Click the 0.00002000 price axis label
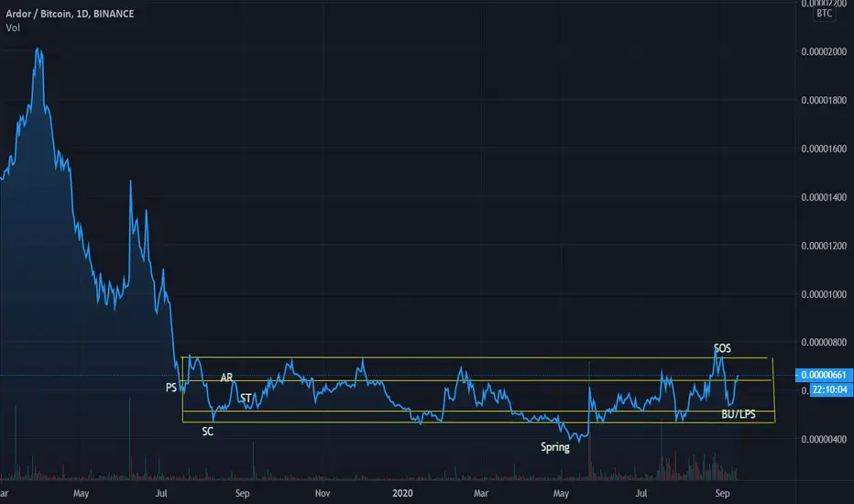 pyautogui.click(x=824, y=51)
